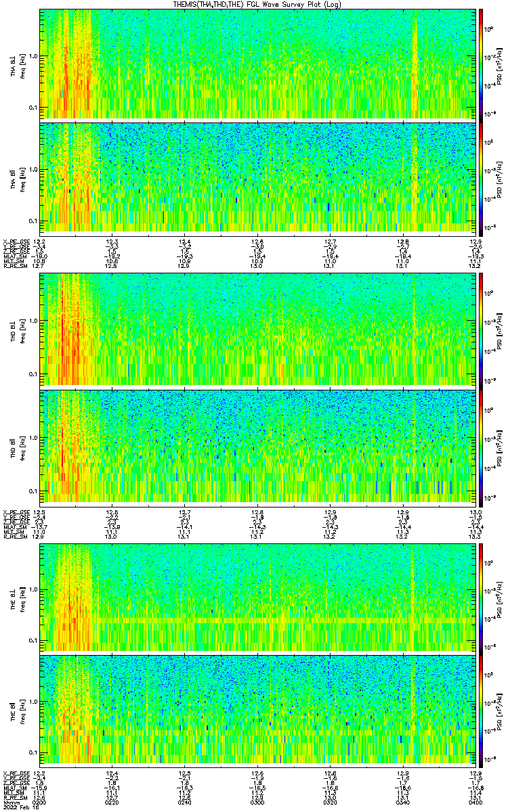Image resolution: width=508 pixels, height=812 pixels.
Task: Click inside the THA B-perpendicular spectrogram panel
Action: pos(257,64)
